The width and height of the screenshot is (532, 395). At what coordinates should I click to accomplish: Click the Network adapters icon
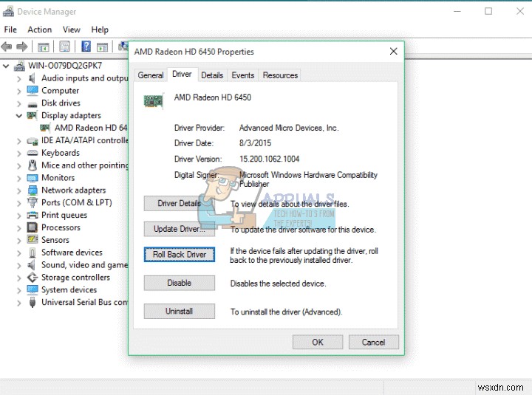[33, 190]
